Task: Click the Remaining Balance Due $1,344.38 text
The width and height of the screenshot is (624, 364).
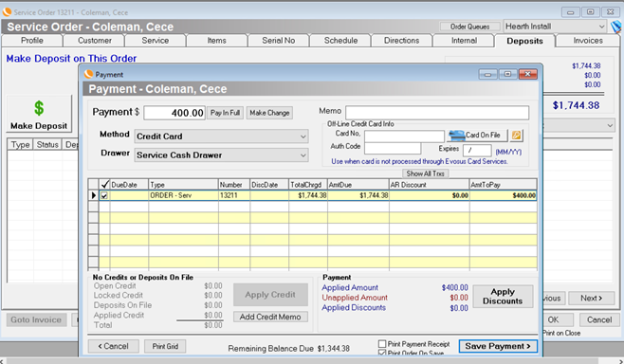Action: [288, 349]
